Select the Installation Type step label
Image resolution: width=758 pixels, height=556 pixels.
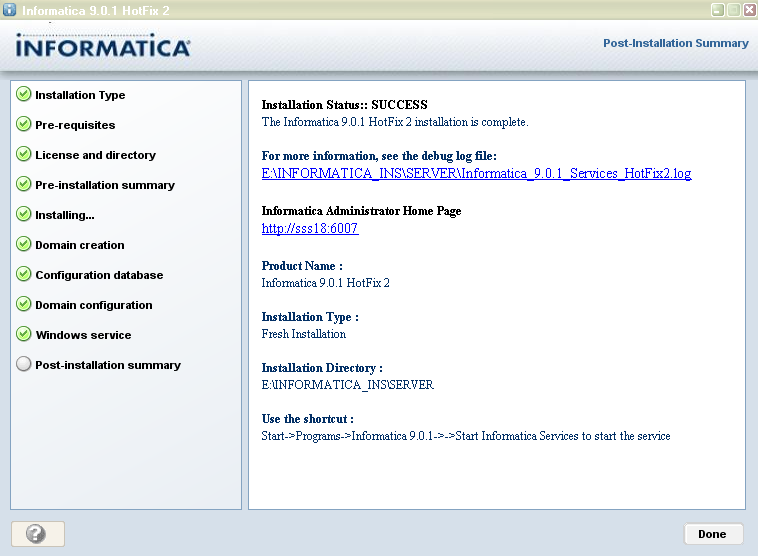click(x=80, y=95)
